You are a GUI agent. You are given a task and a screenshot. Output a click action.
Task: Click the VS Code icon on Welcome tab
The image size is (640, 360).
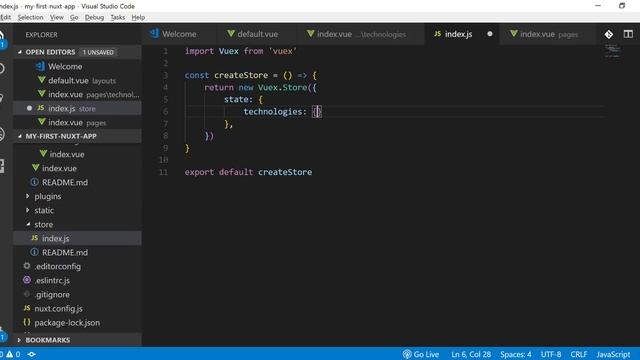coord(154,33)
